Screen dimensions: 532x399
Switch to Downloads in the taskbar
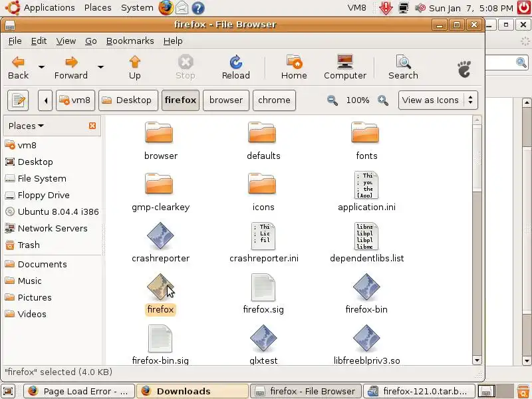pos(192,391)
